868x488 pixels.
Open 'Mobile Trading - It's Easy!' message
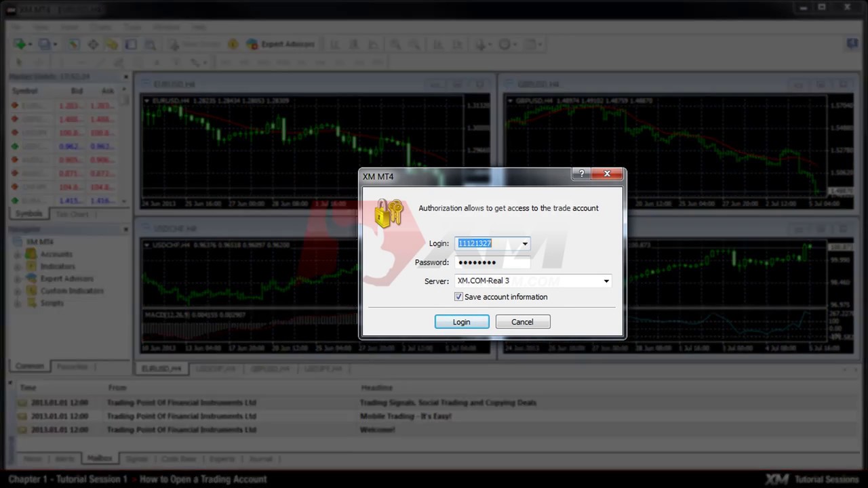[406, 416]
